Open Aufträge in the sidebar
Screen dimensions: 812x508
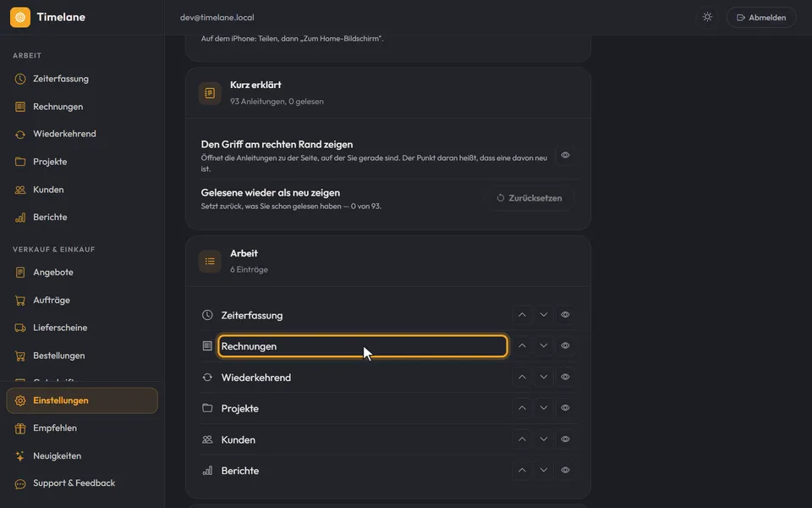82,300
